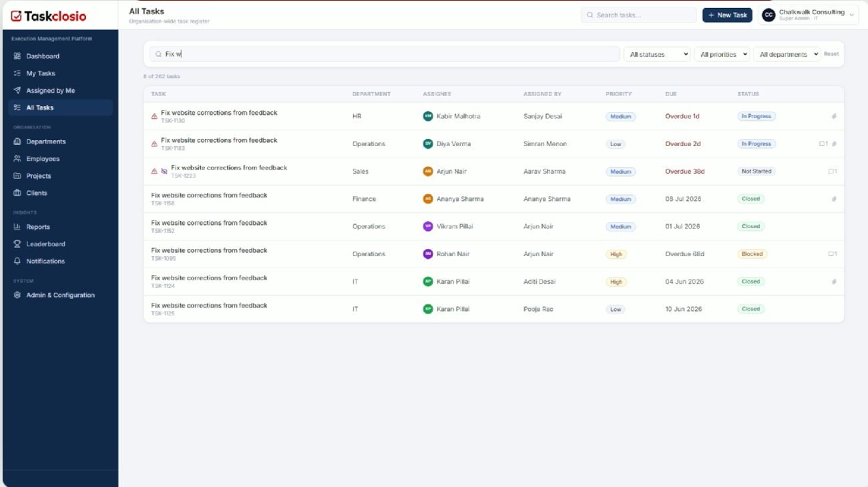Click attachment paperclip on 08 Jul 2026 row
Image resolution: width=868 pixels, height=487 pixels.
[x=834, y=199]
